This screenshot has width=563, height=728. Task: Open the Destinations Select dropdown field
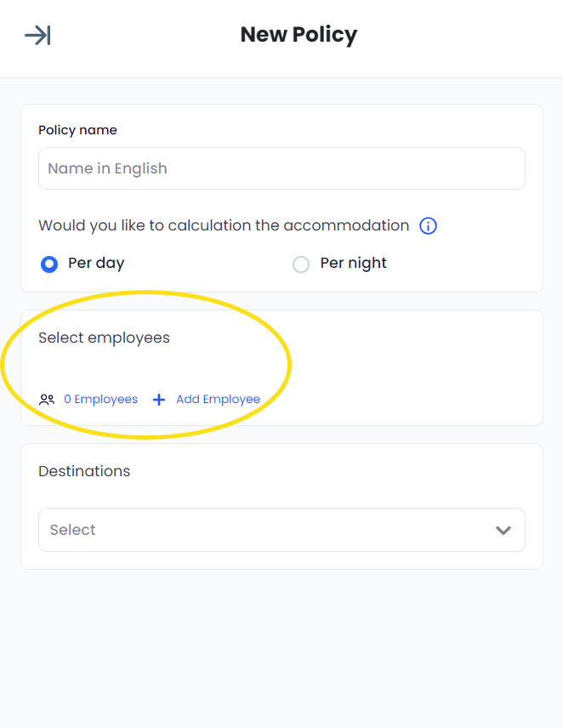pos(281,530)
